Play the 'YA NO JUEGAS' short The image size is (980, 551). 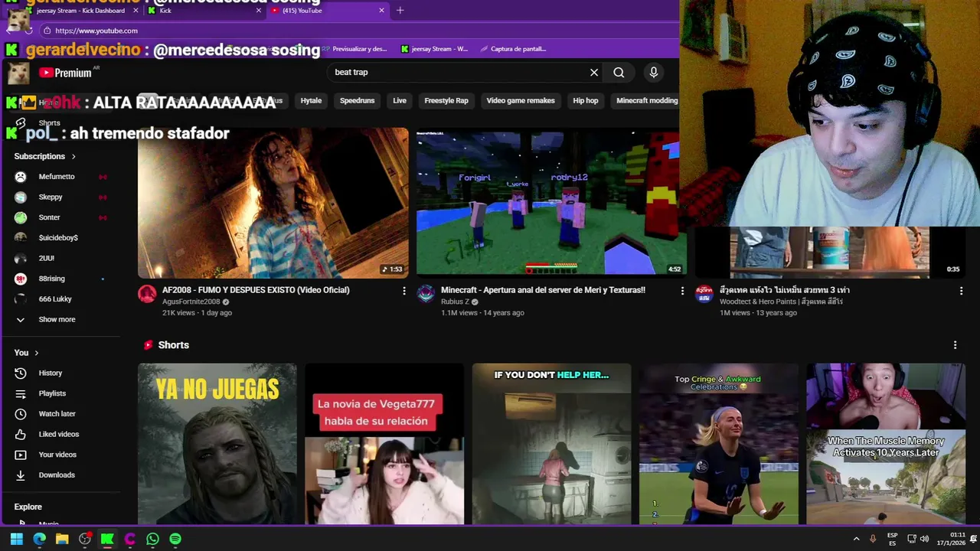217,445
